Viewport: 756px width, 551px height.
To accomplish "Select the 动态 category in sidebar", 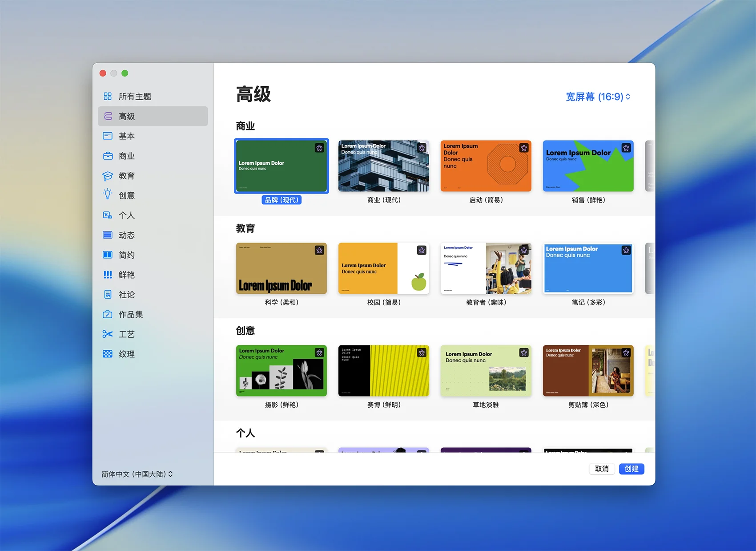I will tap(127, 235).
